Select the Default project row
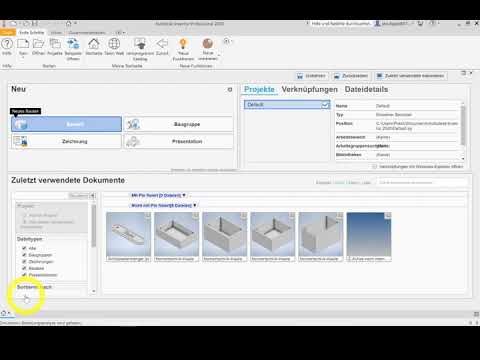Image resolution: width=480 pixels, height=360 pixels. pyautogui.click(x=287, y=105)
